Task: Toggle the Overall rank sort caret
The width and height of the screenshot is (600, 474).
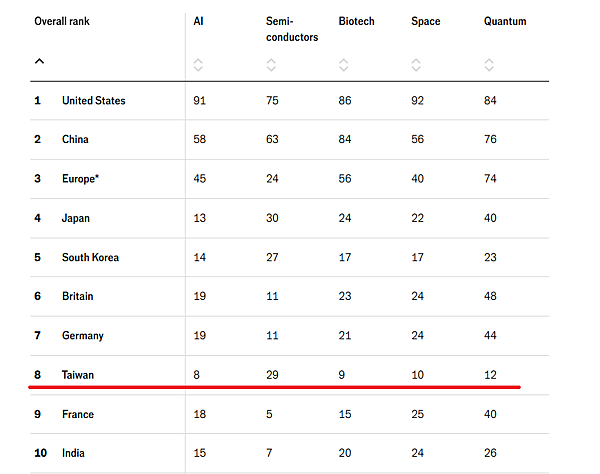Action: tap(39, 61)
